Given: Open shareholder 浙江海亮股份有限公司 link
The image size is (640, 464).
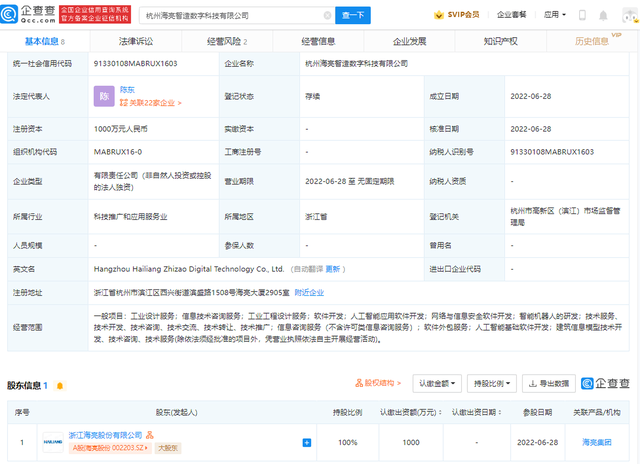Looking at the screenshot, I should pos(105,435).
